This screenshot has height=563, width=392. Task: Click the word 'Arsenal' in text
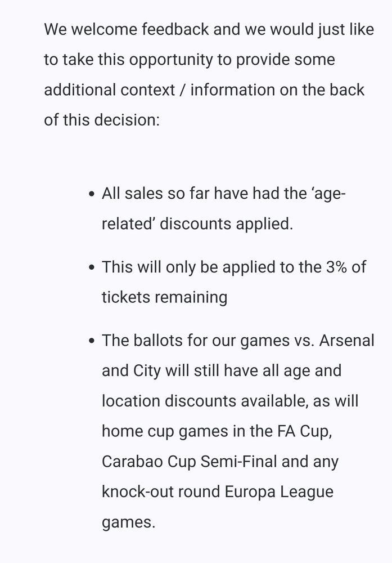tap(346, 341)
